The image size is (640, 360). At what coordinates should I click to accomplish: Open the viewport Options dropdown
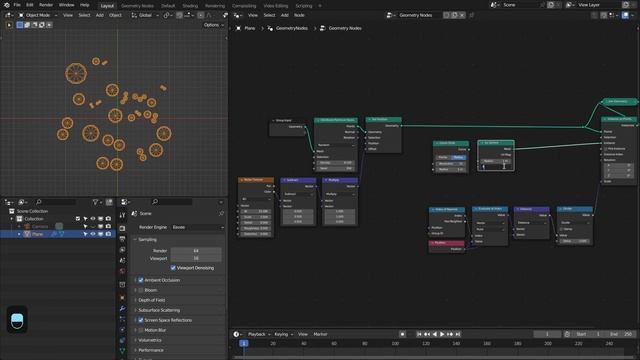click(213, 25)
